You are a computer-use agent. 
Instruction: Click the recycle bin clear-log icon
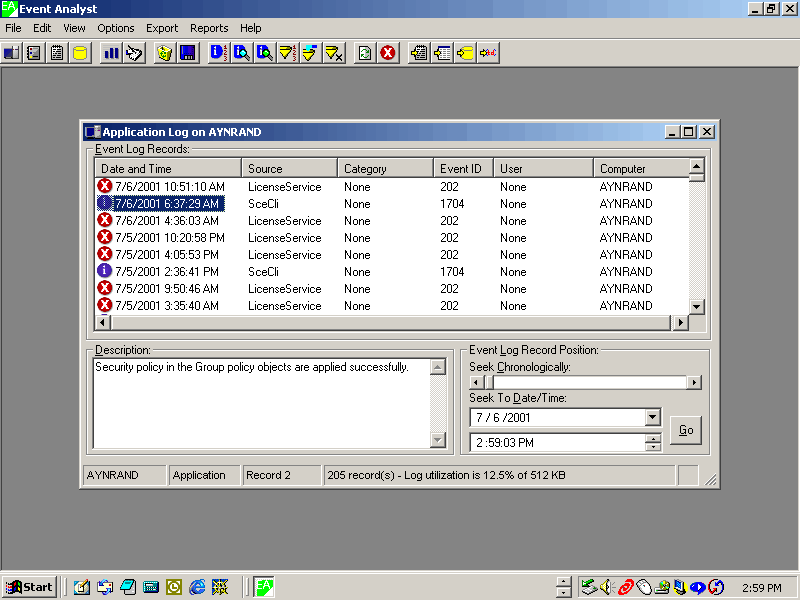164,53
